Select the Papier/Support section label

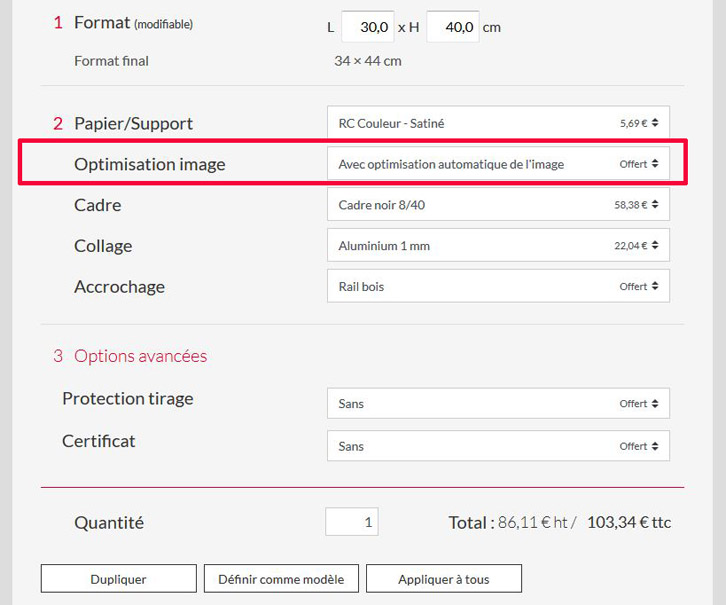pyautogui.click(x=133, y=124)
